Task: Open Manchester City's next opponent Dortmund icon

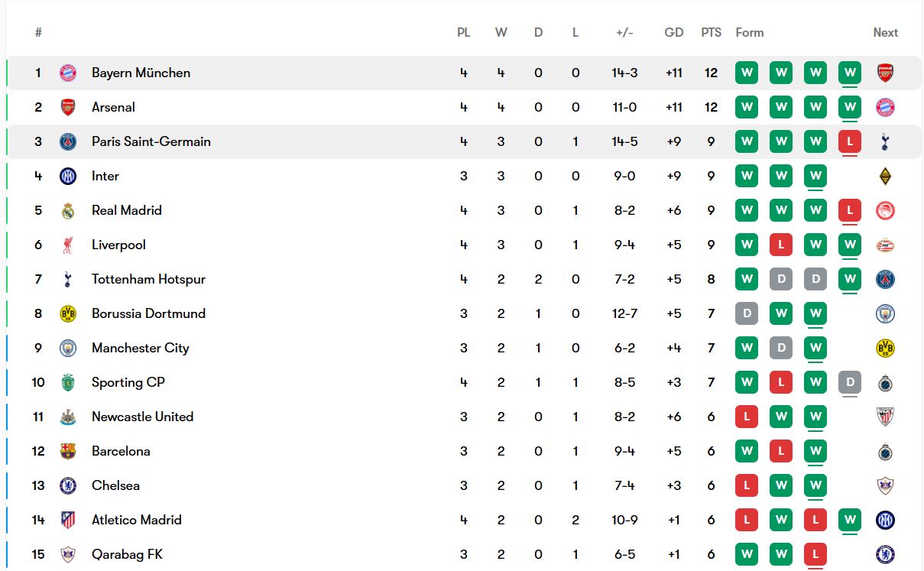Action: pyautogui.click(x=885, y=349)
